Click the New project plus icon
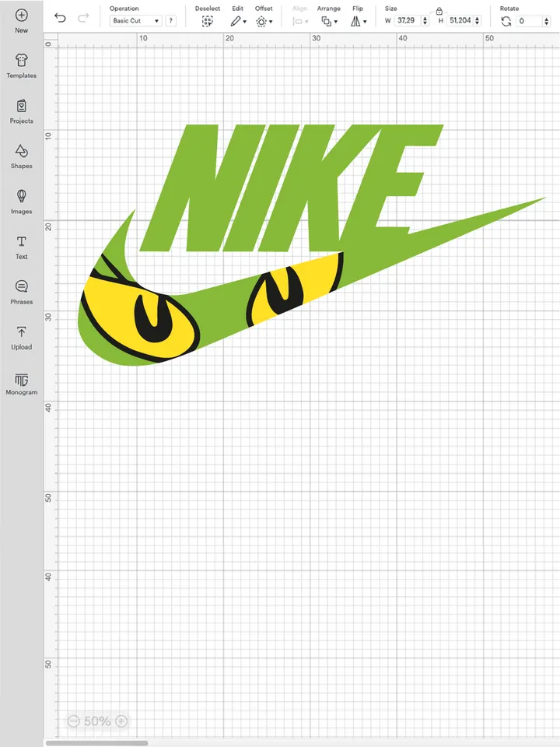This screenshot has width=560, height=747. 22,16
